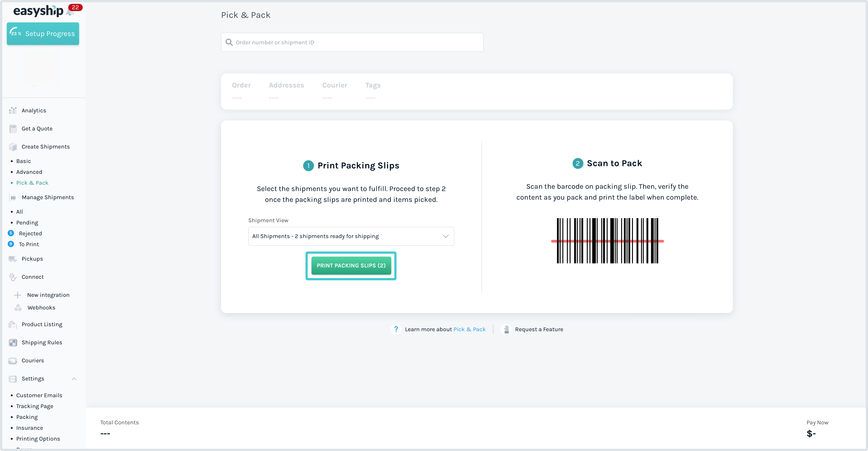
Task: Open Couriers page
Action: pyautogui.click(x=33, y=361)
